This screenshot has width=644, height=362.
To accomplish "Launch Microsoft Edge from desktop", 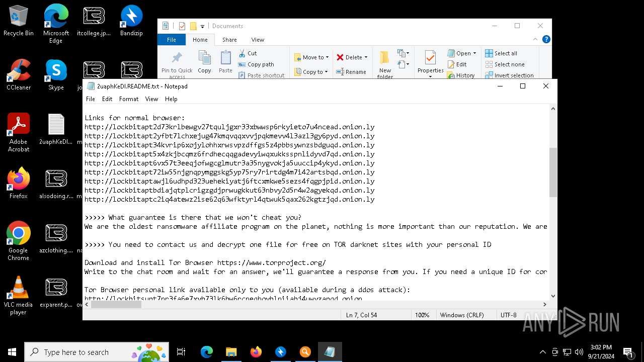I will pyautogui.click(x=56, y=24).
